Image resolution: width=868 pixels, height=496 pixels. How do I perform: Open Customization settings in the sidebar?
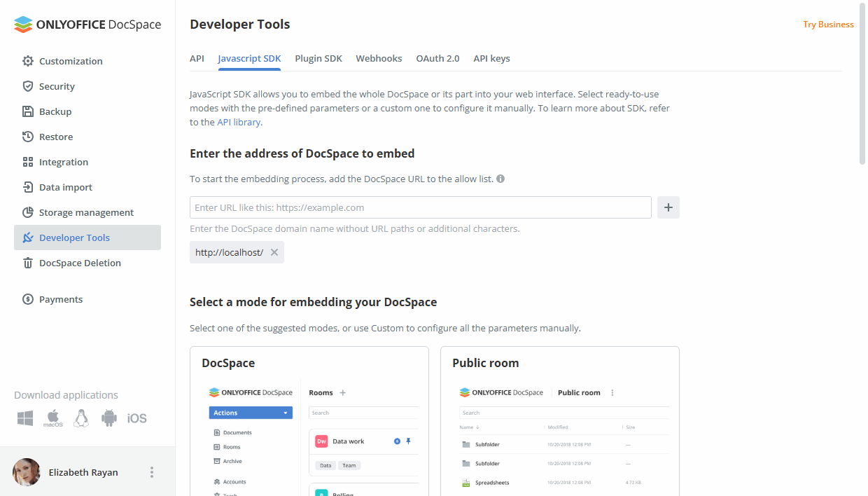(71, 61)
